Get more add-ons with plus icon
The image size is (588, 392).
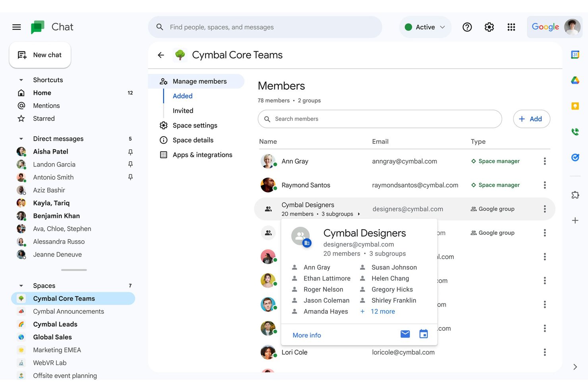click(575, 220)
